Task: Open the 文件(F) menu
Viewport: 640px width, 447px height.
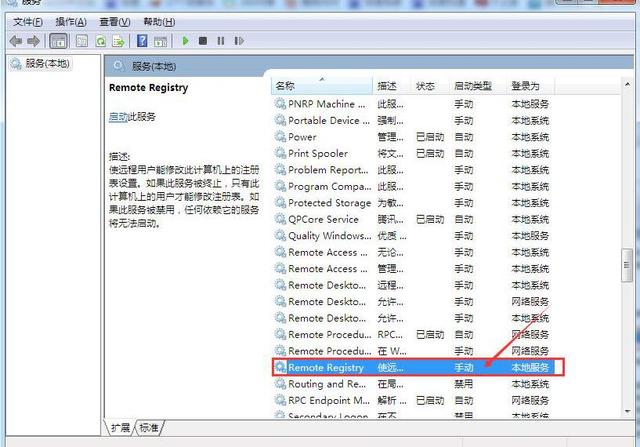Action: (x=28, y=22)
